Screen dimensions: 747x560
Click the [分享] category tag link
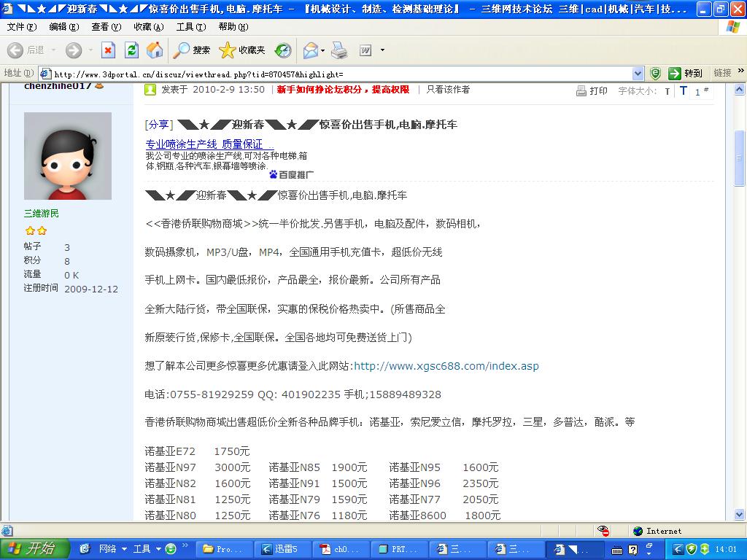point(158,125)
